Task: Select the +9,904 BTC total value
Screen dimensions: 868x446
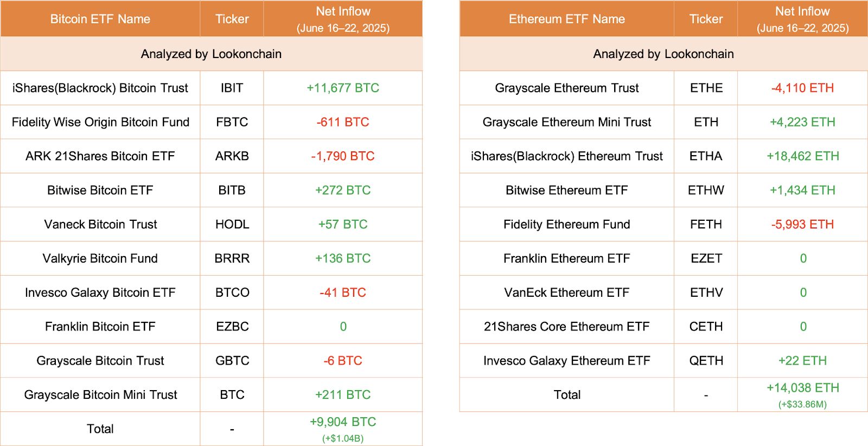Action: 343,422
